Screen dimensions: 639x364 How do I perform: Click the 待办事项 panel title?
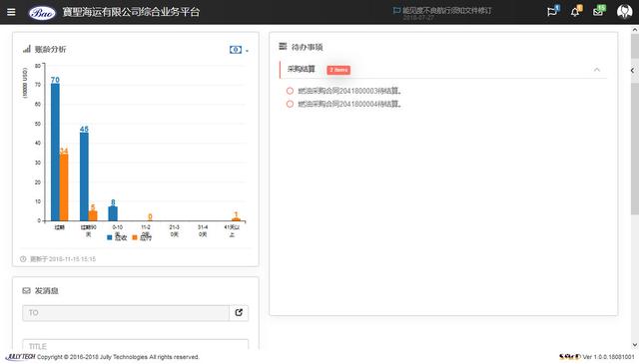[307, 47]
